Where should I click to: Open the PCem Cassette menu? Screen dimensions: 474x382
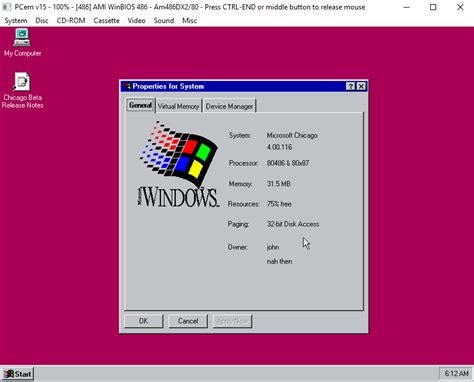(106, 21)
